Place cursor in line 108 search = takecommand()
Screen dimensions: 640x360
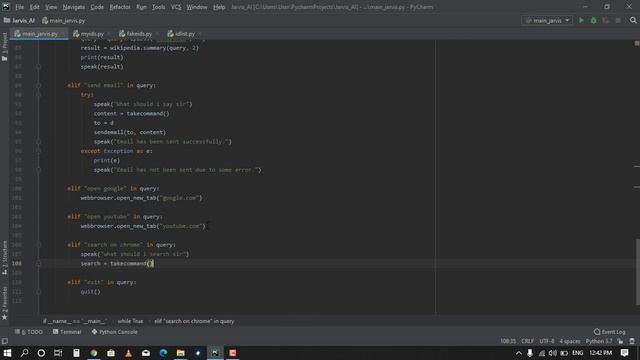pos(117,264)
